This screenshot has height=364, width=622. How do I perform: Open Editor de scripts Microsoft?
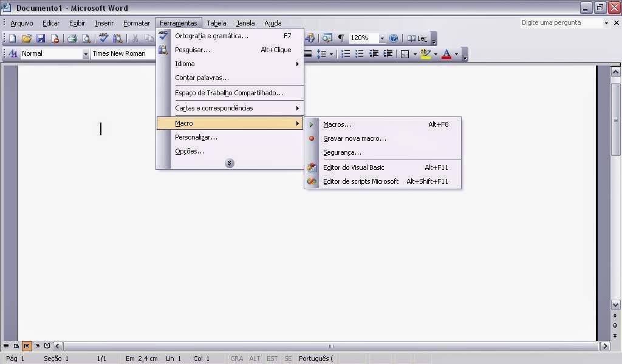pos(383,181)
